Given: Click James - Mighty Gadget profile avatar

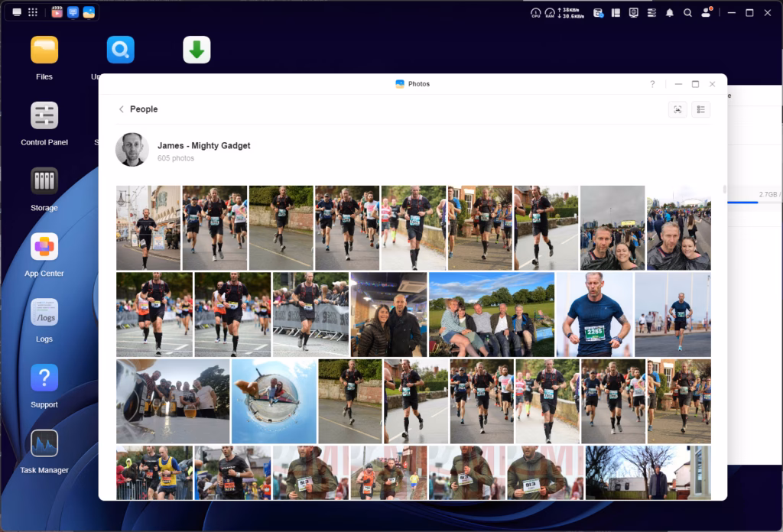Looking at the screenshot, I should [132, 150].
